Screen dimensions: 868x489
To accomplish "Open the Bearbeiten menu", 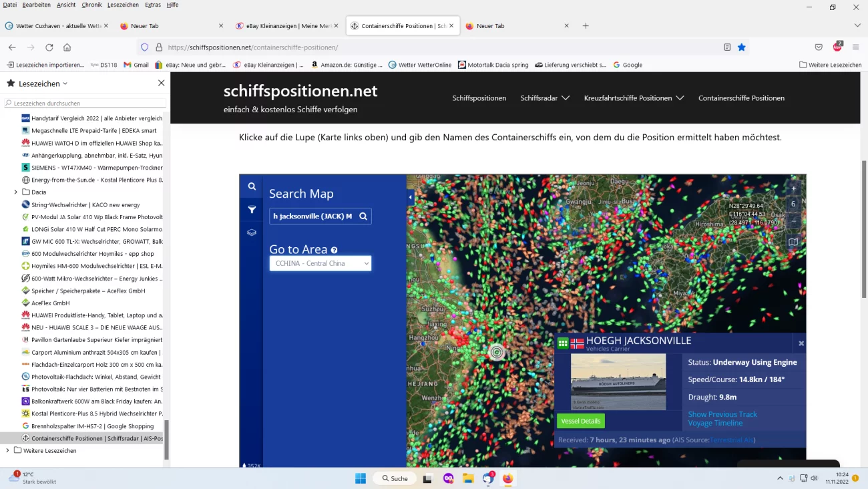I will point(37,5).
